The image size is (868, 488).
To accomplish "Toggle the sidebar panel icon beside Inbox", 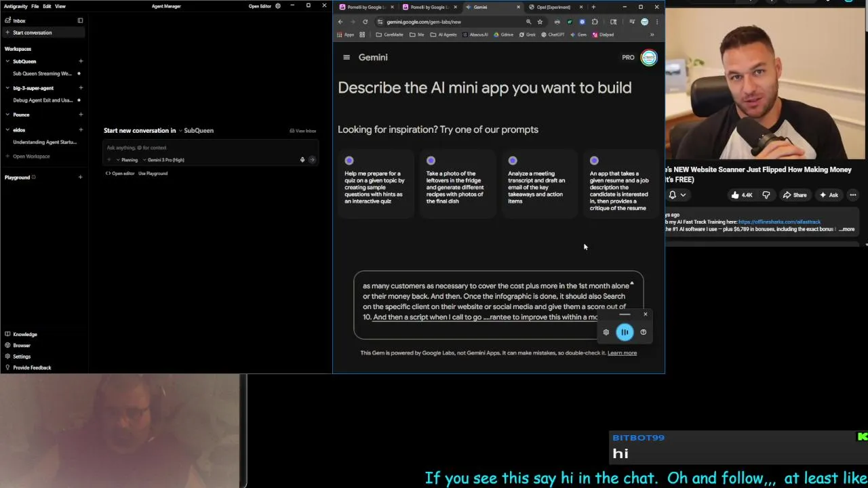I will pos(80,20).
